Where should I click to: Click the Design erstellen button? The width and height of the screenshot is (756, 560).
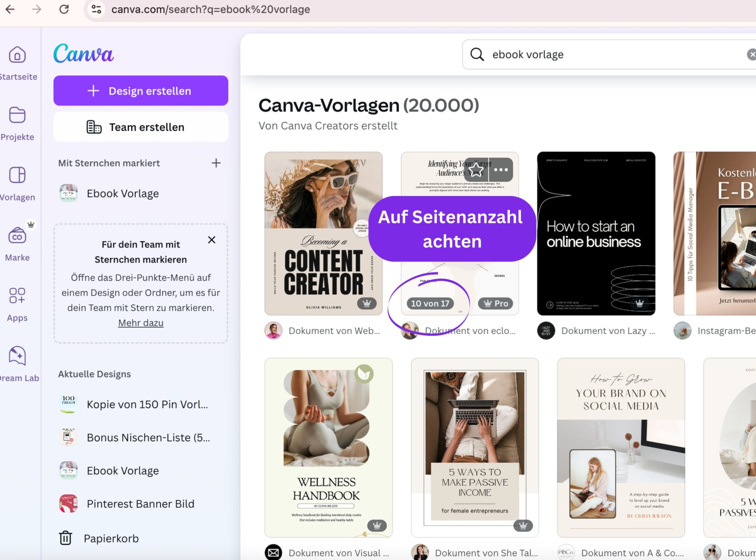141,90
